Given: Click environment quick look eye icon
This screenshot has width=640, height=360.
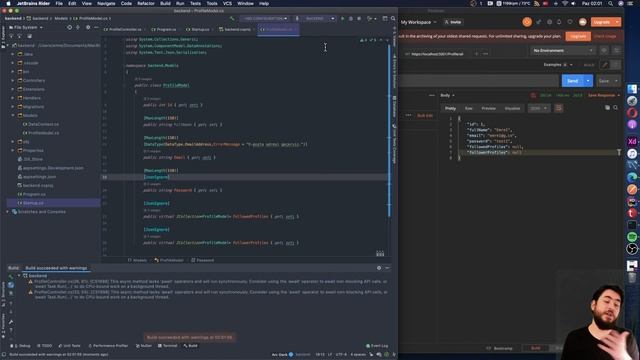Looking at the screenshot, I should point(604,50).
